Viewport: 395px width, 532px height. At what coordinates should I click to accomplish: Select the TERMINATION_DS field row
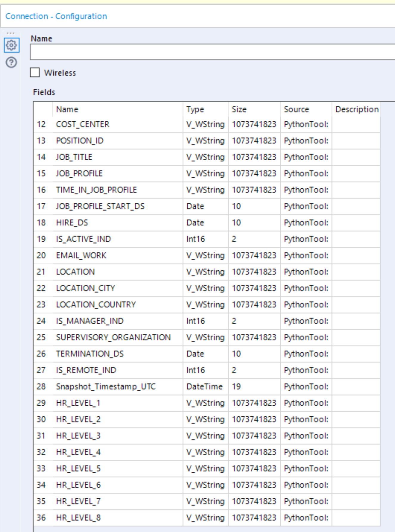pos(90,354)
